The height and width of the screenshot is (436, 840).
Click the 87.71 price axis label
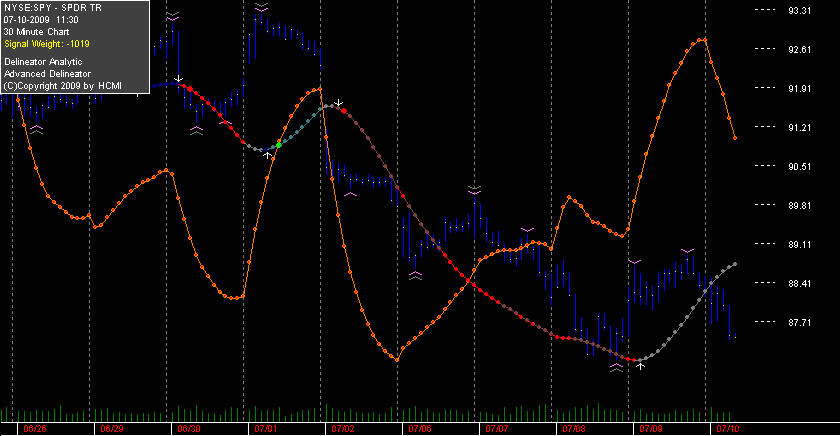(x=799, y=322)
